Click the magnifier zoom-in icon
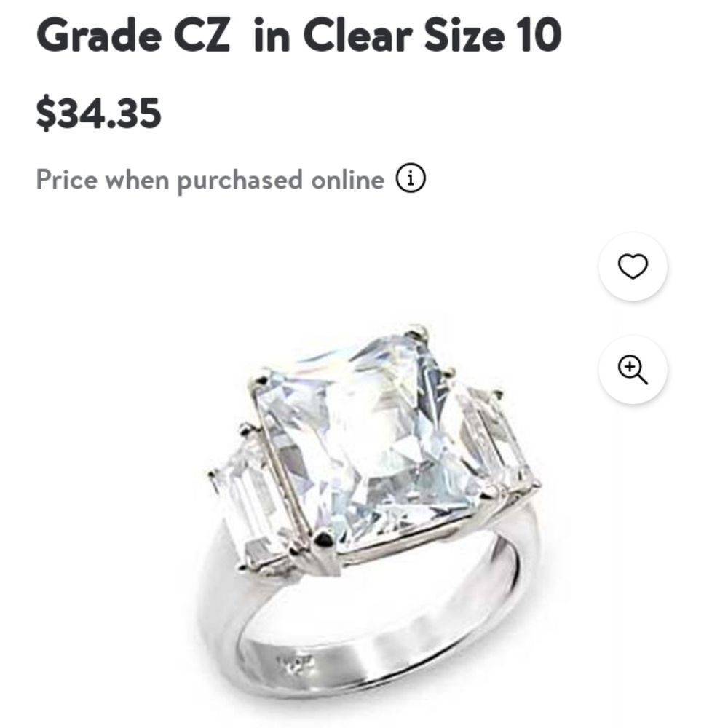The width and height of the screenshot is (728, 728). [x=633, y=369]
